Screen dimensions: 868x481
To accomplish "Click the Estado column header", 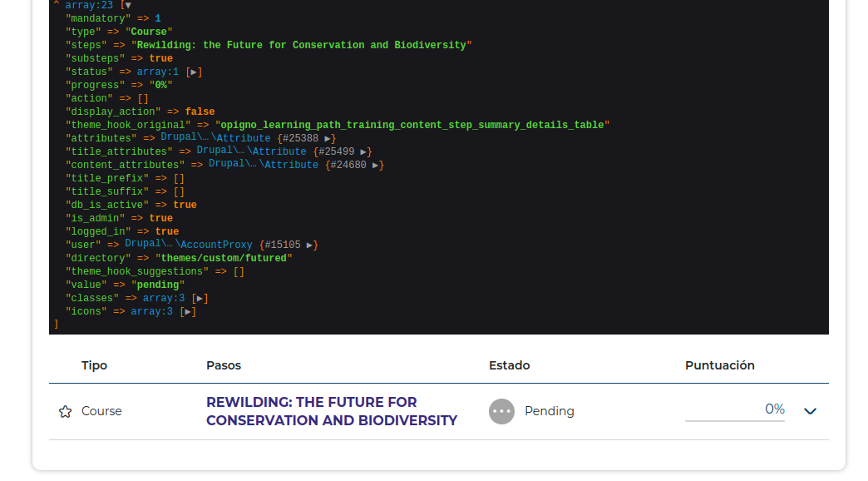I will (x=509, y=365).
